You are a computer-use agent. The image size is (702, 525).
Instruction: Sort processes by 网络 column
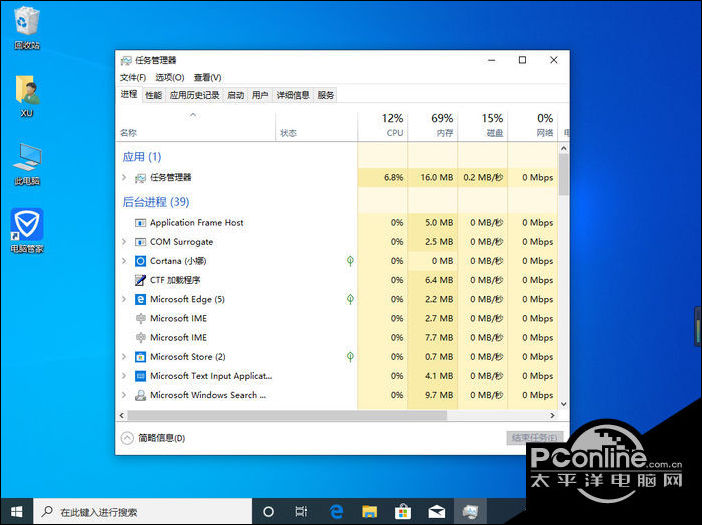pos(533,125)
